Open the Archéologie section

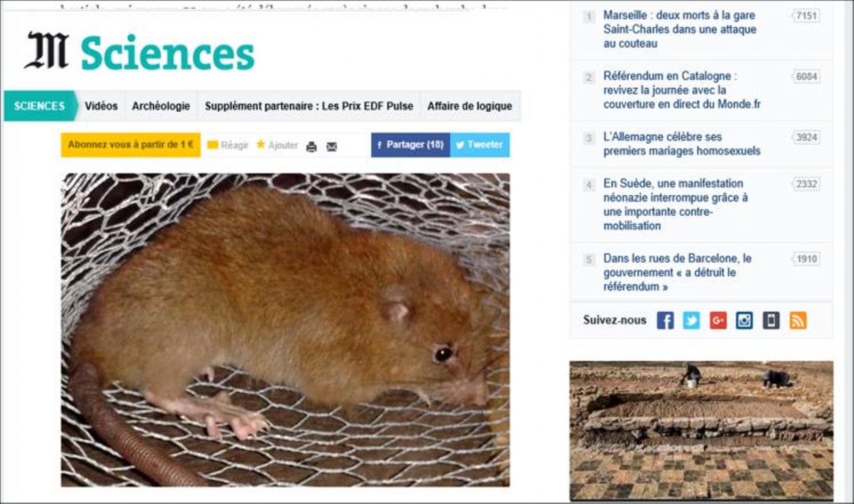(x=161, y=106)
